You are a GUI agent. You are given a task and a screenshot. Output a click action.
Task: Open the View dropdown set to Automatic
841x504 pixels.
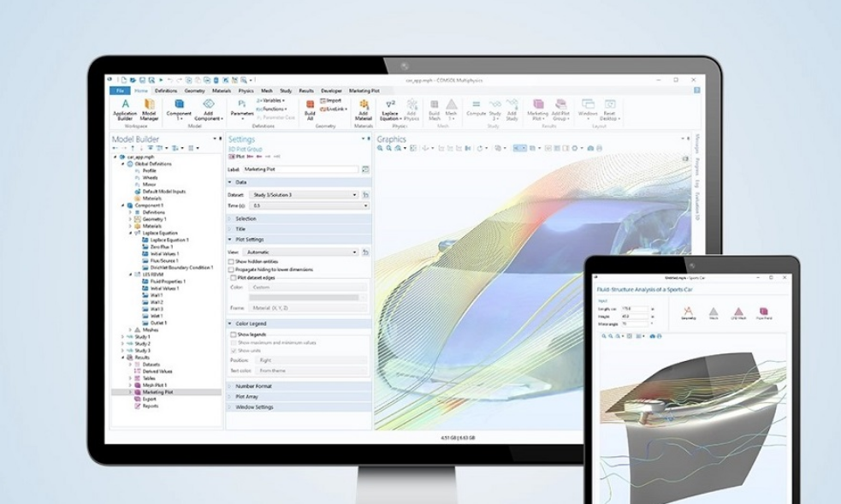pos(300,252)
